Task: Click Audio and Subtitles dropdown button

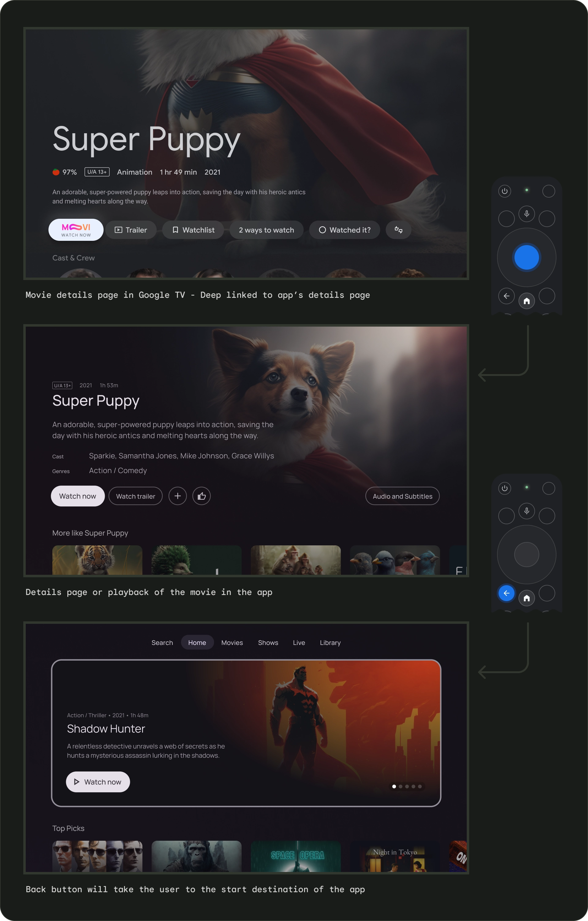Action: pyautogui.click(x=402, y=495)
